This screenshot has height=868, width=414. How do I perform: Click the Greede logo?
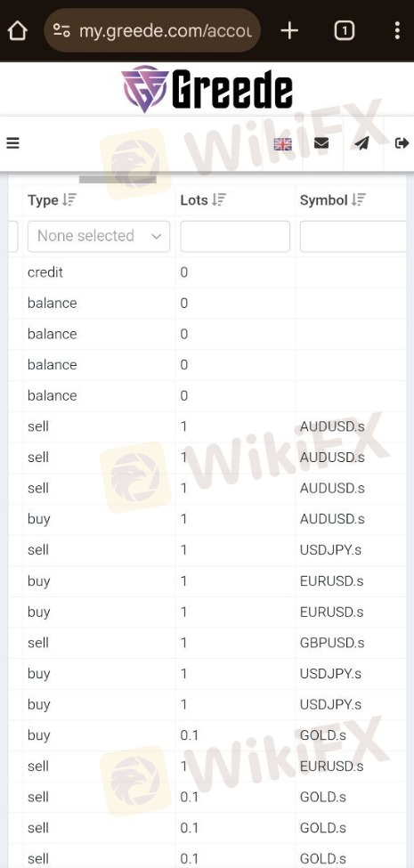207,88
